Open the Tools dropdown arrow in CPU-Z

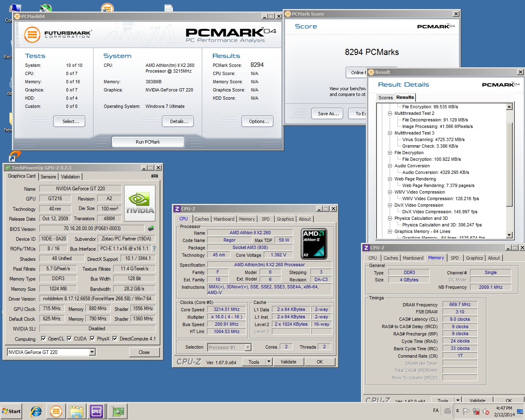tap(269, 362)
